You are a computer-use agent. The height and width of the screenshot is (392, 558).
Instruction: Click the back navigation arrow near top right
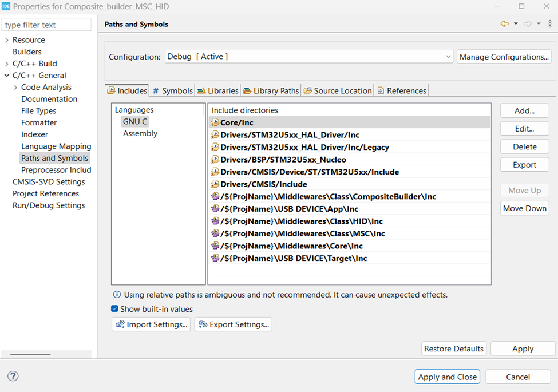504,23
